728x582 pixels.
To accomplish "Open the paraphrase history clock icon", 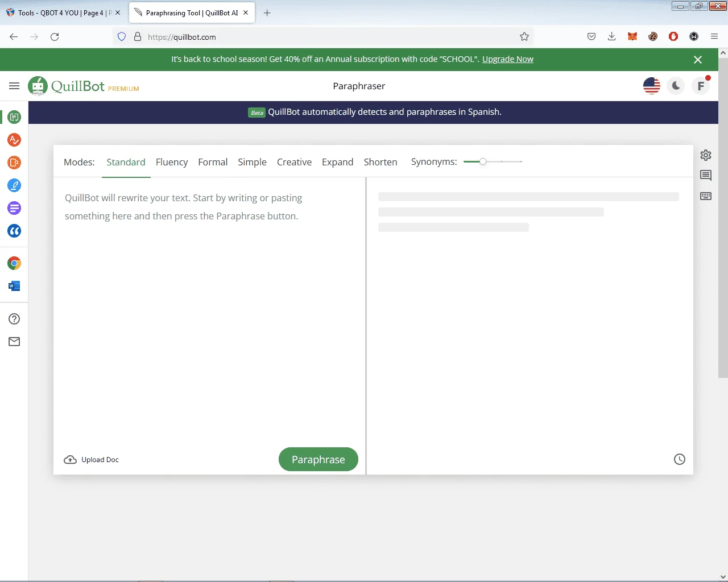I will (x=680, y=459).
